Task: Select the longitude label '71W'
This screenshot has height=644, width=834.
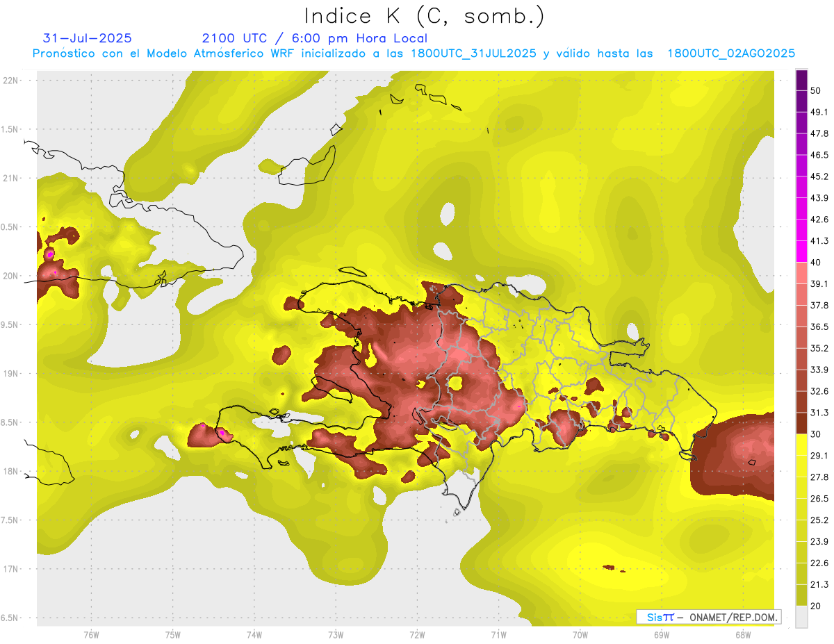Action: (x=498, y=635)
